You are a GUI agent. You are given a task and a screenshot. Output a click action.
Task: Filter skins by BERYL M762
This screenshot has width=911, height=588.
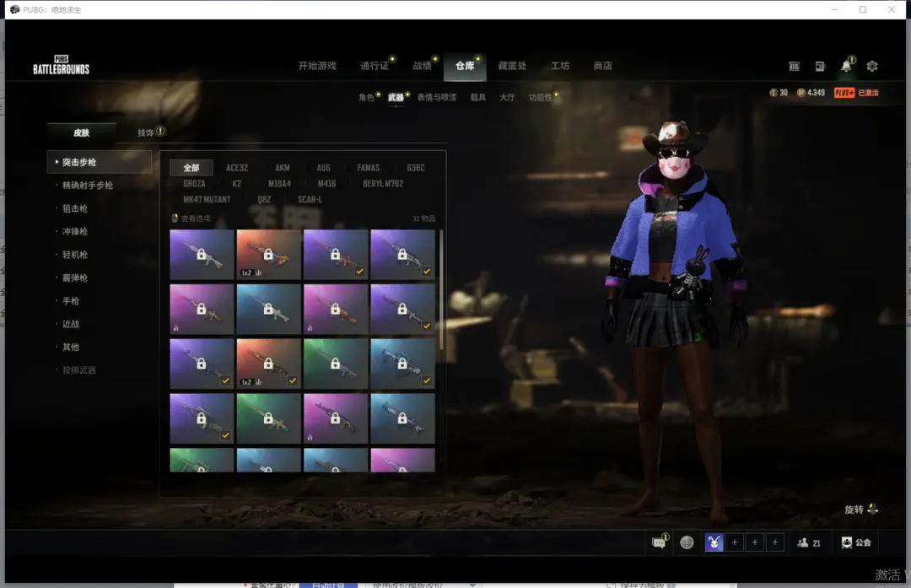click(x=383, y=184)
